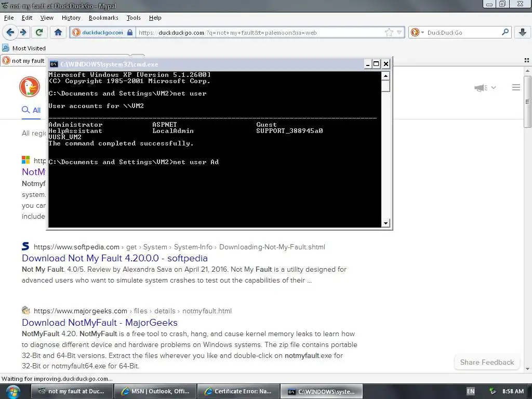Open the Tools menu

click(x=134, y=18)
